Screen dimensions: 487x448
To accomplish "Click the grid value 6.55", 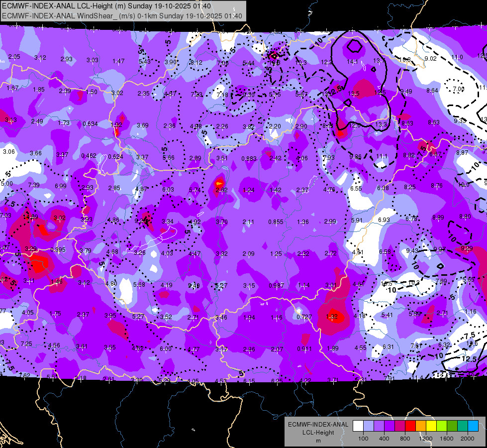I will 356,188.
